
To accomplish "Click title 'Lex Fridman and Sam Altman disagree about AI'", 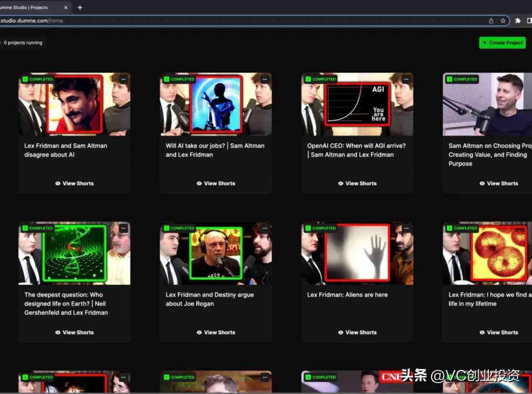I will coord(66,150).
